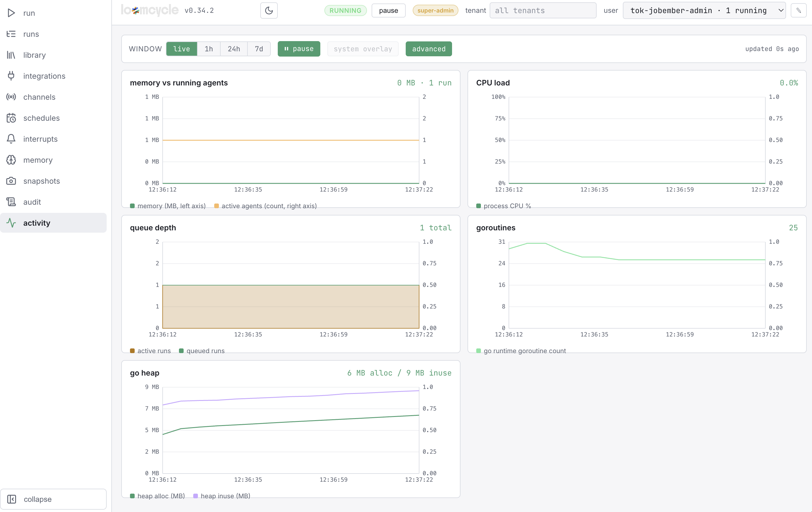Open schedules section

(x=53, y=118)
